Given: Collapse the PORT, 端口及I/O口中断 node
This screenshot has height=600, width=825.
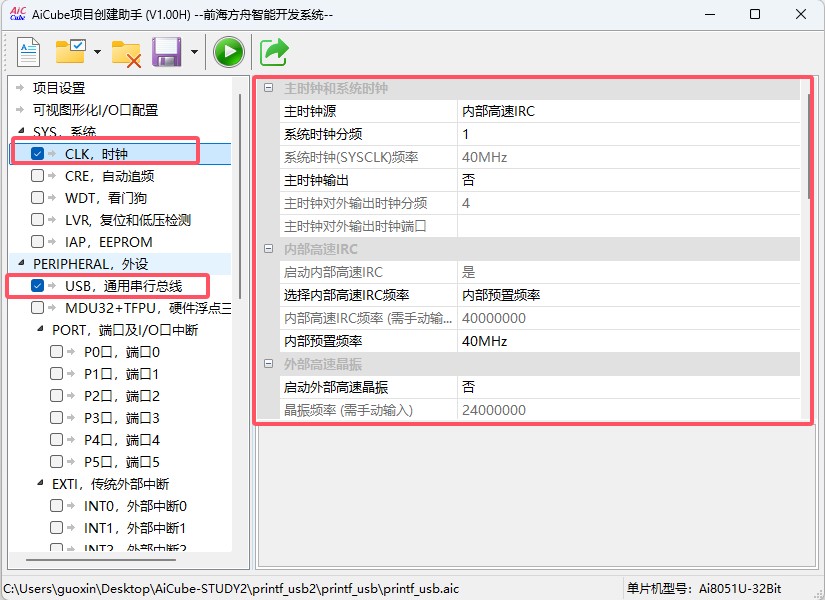Looking at the screenshot, I should point(40,329).
